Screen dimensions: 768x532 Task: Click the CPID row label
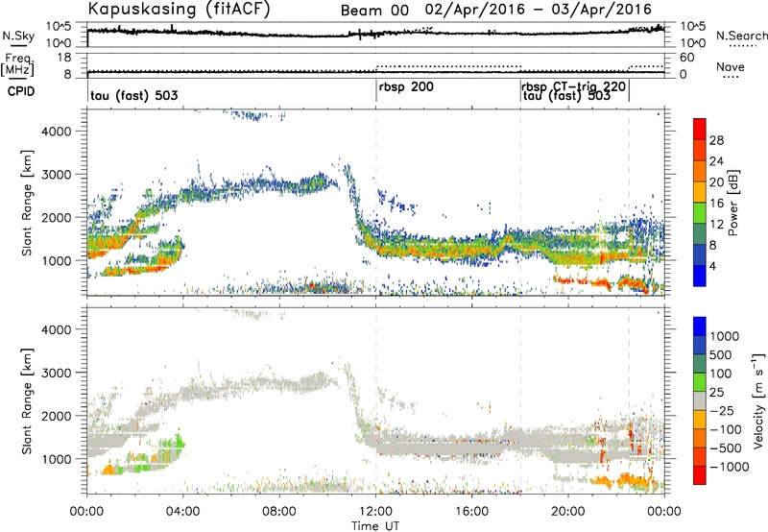(x=21, y=91)
